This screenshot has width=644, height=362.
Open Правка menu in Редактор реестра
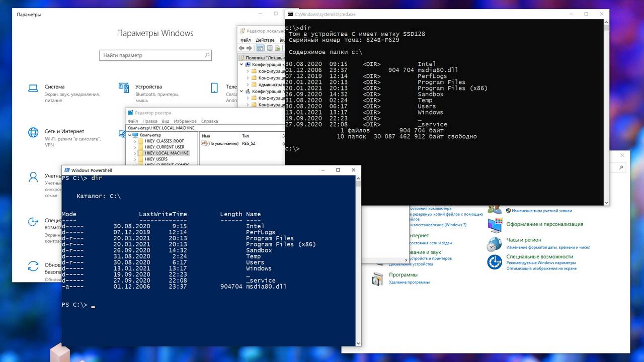point(150,121)
